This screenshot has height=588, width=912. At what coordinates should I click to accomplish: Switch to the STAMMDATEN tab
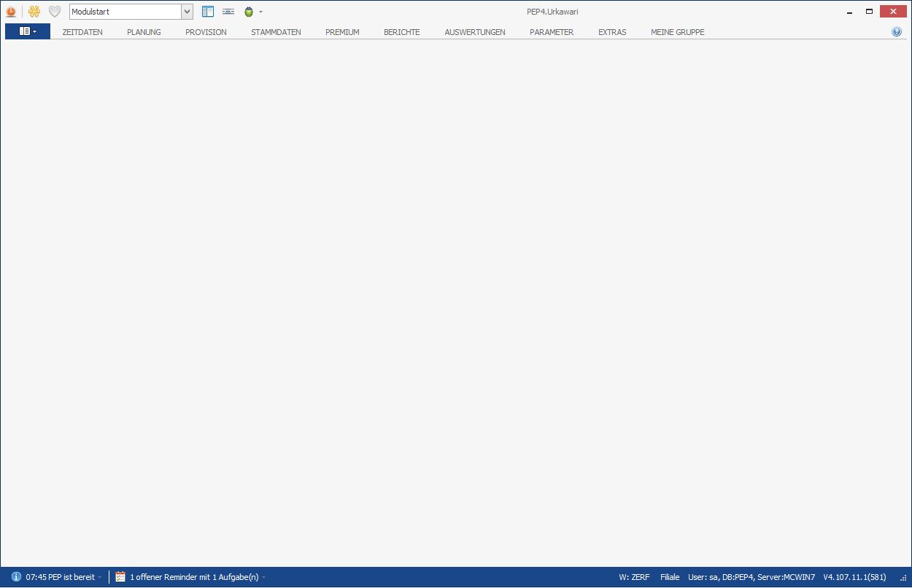pos(276,32)
